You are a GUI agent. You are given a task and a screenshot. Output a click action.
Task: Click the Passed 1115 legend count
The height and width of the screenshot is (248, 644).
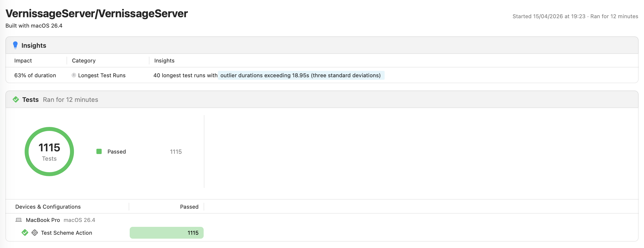(176, 152)
